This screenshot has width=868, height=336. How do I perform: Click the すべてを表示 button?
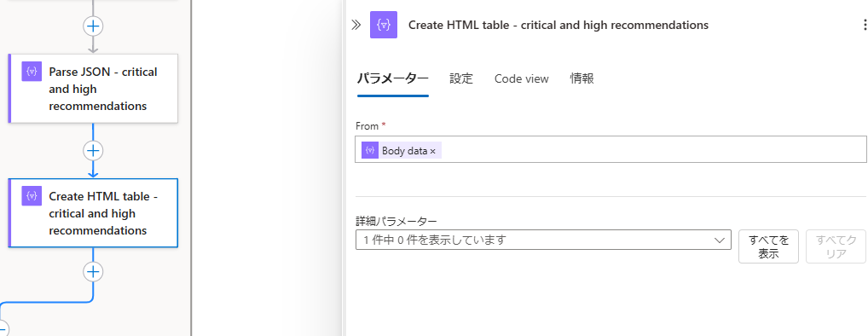768,246
